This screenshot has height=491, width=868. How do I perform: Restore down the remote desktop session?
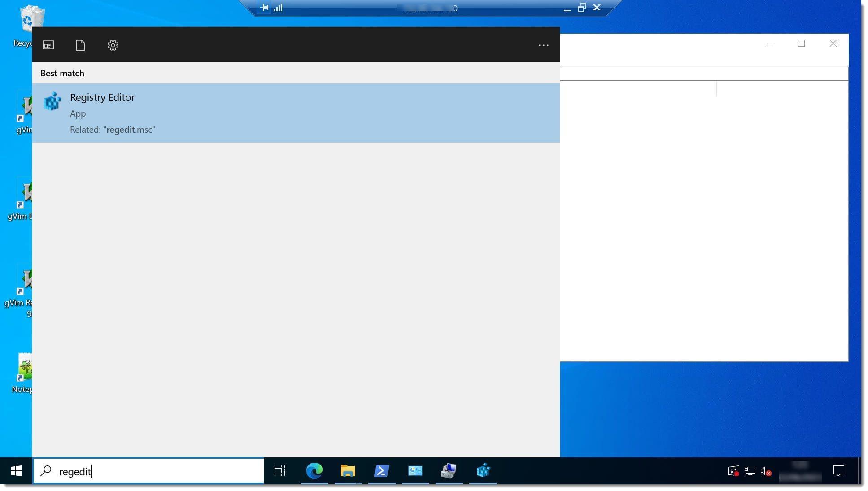click(x=582, y=8)
